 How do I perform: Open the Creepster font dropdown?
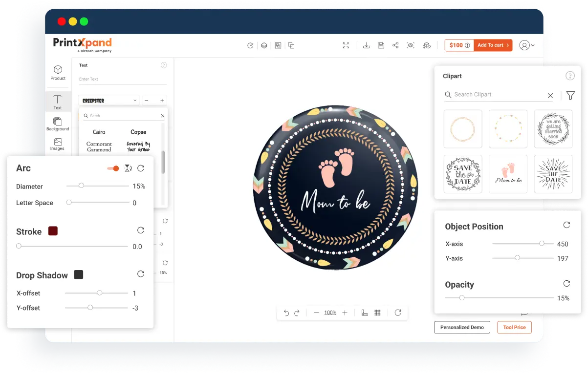[109, 101]
